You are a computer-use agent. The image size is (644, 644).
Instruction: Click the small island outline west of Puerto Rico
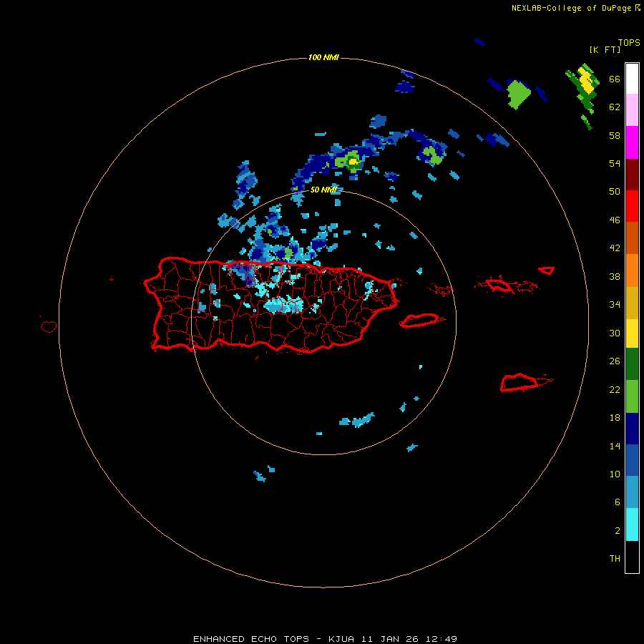(x=49, y=326)
